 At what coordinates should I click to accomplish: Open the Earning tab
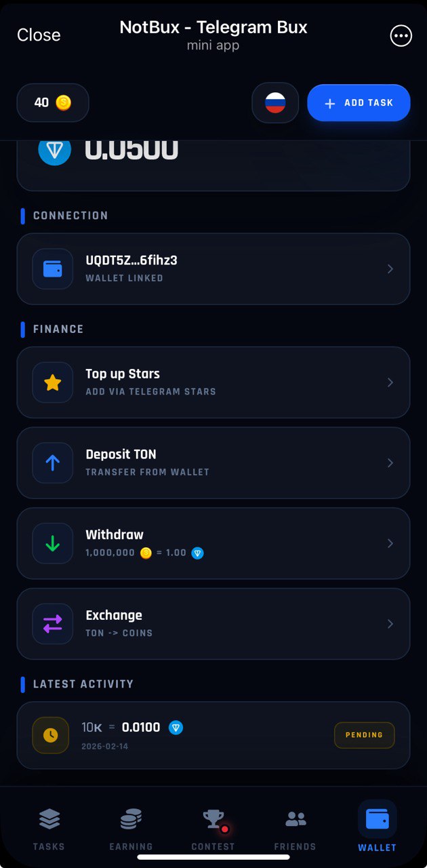coord(131,829)
